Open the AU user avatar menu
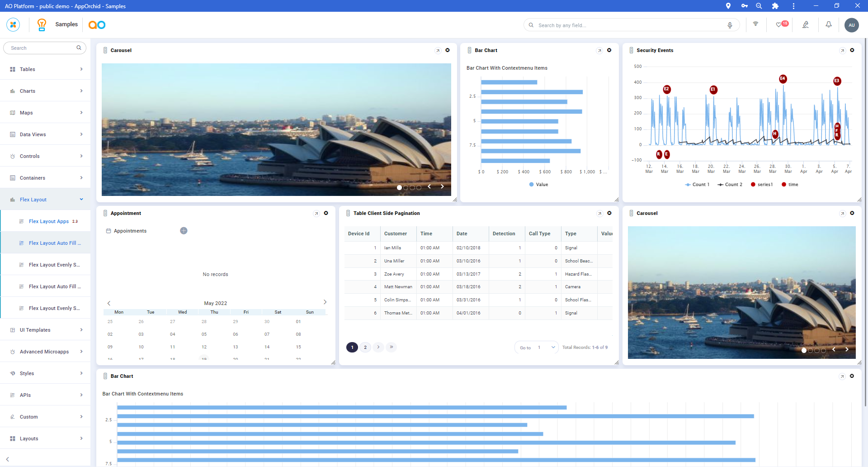This screenshot has width=868, height=467. 851,25
